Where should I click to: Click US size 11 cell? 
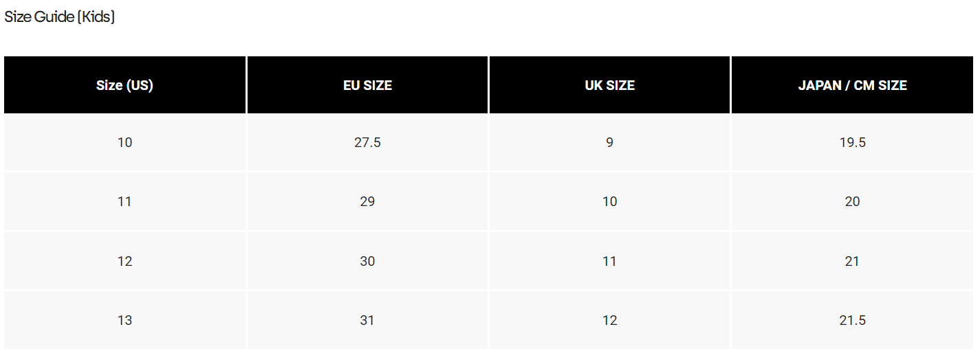[x=124, y=202]
